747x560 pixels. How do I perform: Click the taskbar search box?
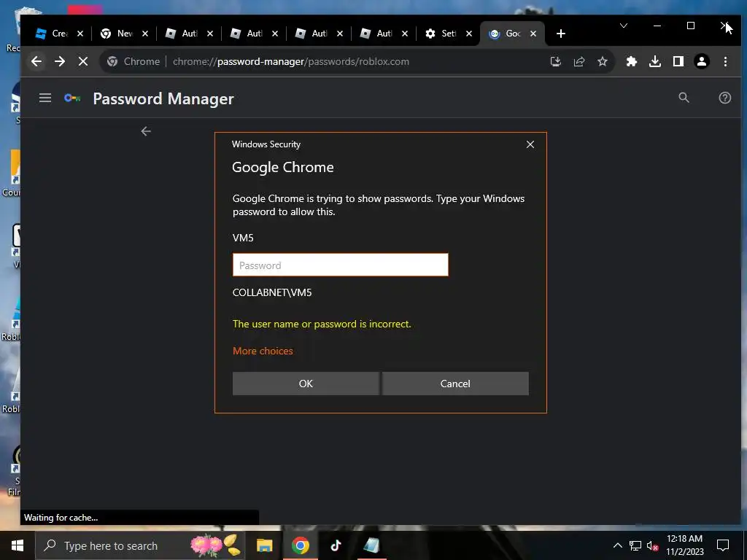(140, 545)
